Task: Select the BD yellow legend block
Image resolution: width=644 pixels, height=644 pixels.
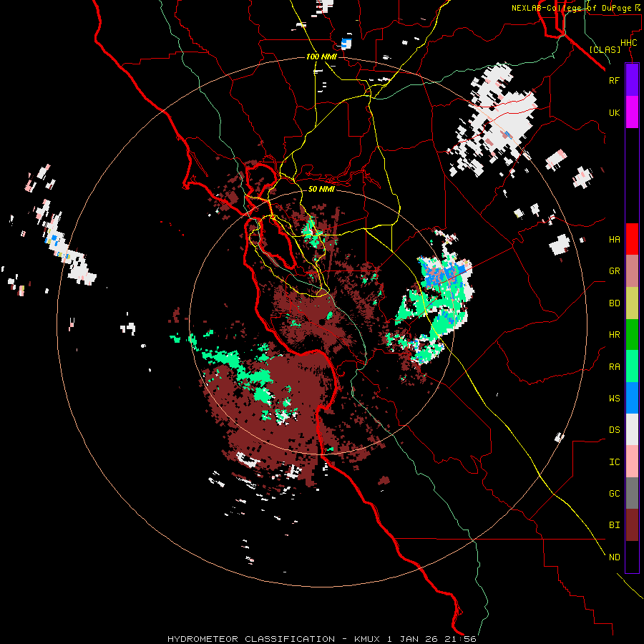Action: click(632, 303)
